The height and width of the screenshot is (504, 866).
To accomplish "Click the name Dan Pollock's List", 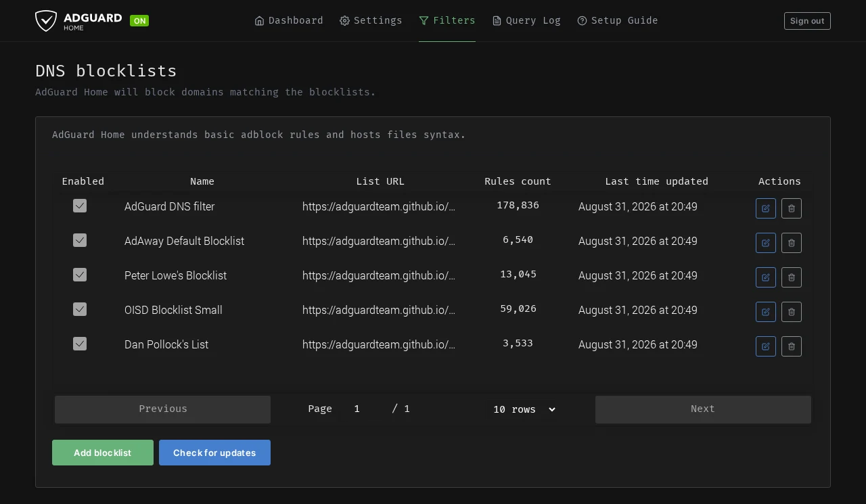I will coord(166,344).
